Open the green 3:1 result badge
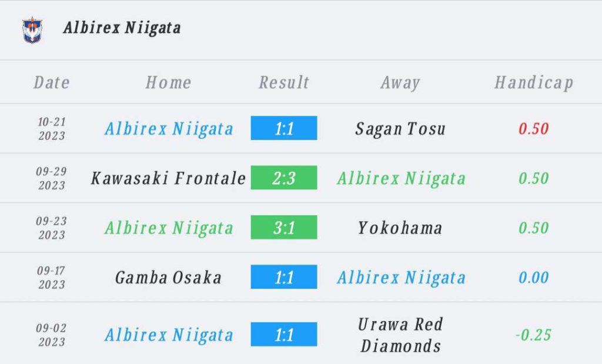 284,227
